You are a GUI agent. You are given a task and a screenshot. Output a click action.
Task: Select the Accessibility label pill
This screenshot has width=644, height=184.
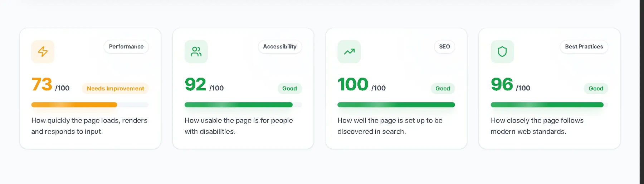[280, 47]
